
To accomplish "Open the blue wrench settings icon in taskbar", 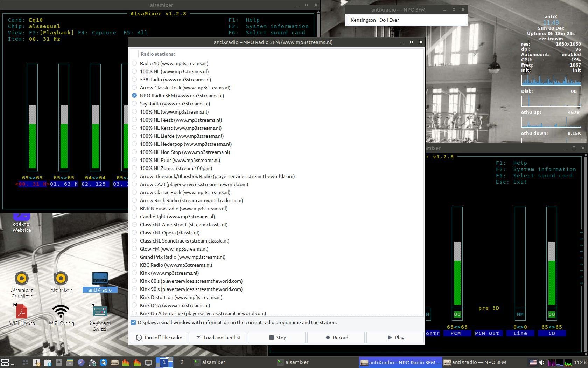I will coord(103,362).
